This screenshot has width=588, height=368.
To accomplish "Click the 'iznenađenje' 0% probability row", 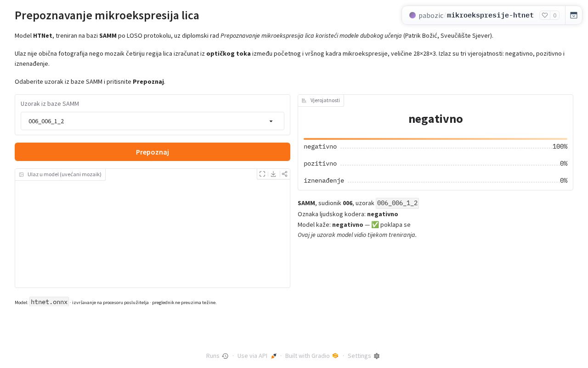I will pyautogui.click(x=435, y=181).
